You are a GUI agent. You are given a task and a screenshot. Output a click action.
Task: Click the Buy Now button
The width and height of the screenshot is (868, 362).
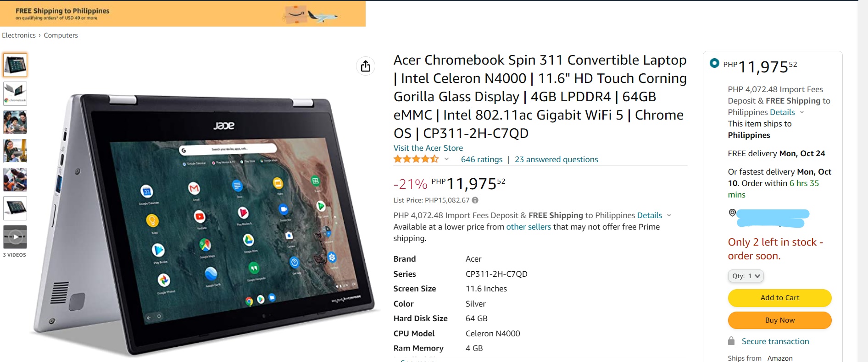click(779, 320)
